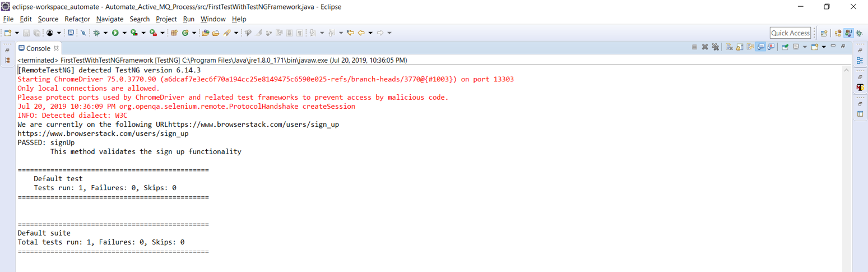Click the Open Perspective icon

tap(824, 33)
